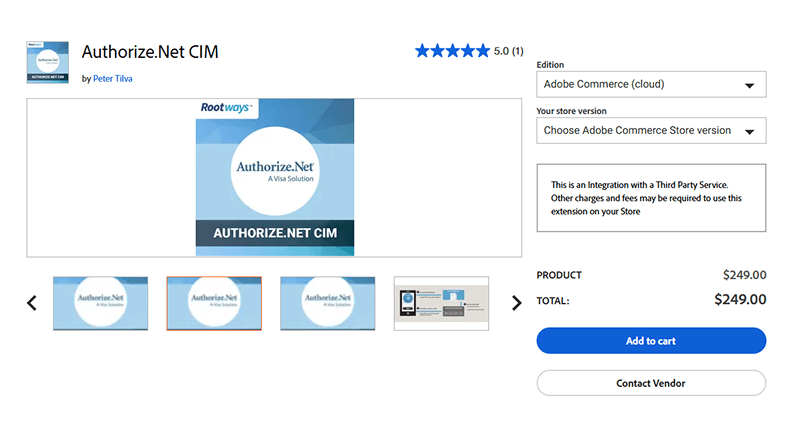
Task: Click the Authorize.Net CIM extension logo icon
Action: (47, 62)
